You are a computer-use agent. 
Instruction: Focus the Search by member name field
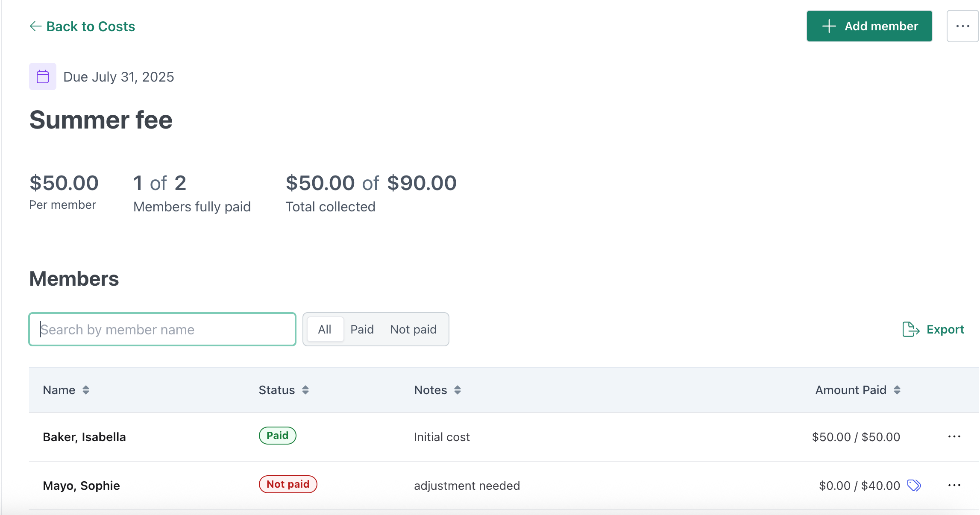(162, 329)
